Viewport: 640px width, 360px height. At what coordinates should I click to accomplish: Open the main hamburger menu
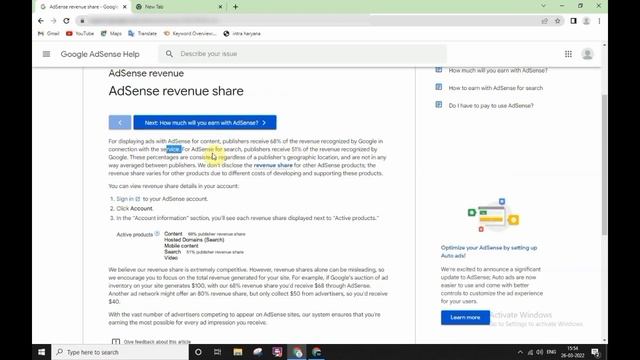46,54
